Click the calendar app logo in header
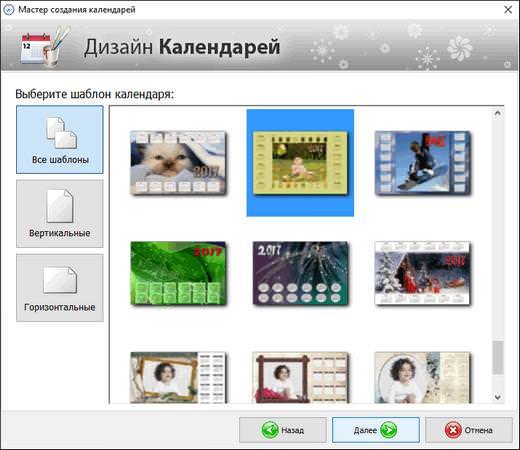The image size is (520, 450). click(44, 46)
